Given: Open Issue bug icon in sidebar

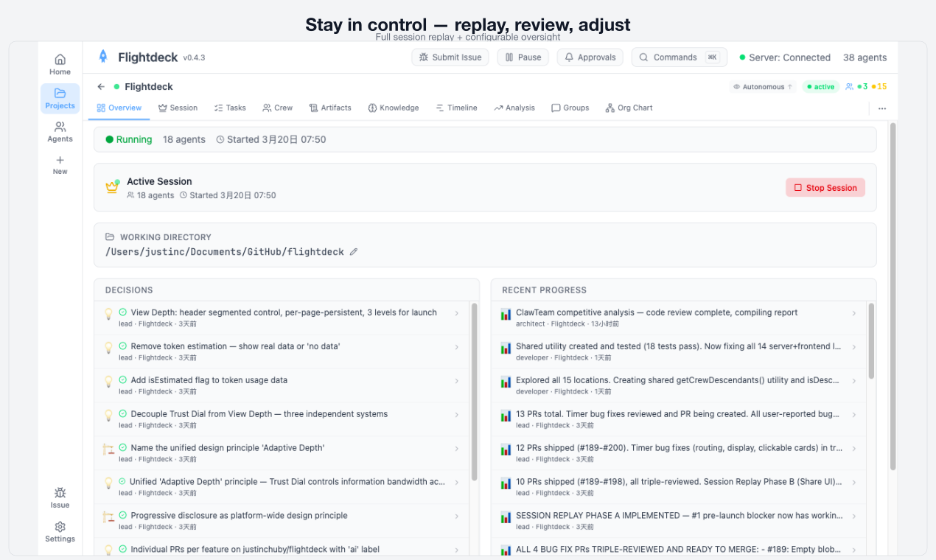Looking at the screenshot, I should (x=60, y=497).
